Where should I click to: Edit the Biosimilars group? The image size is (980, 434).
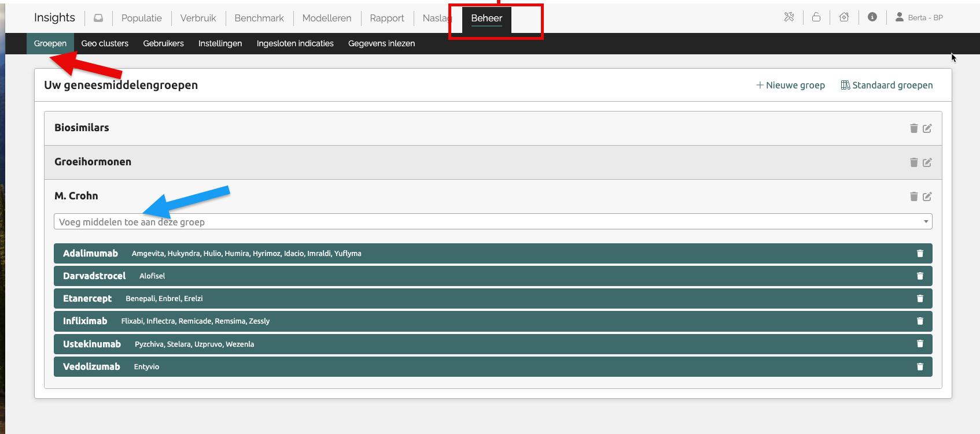tap(927, 128)
